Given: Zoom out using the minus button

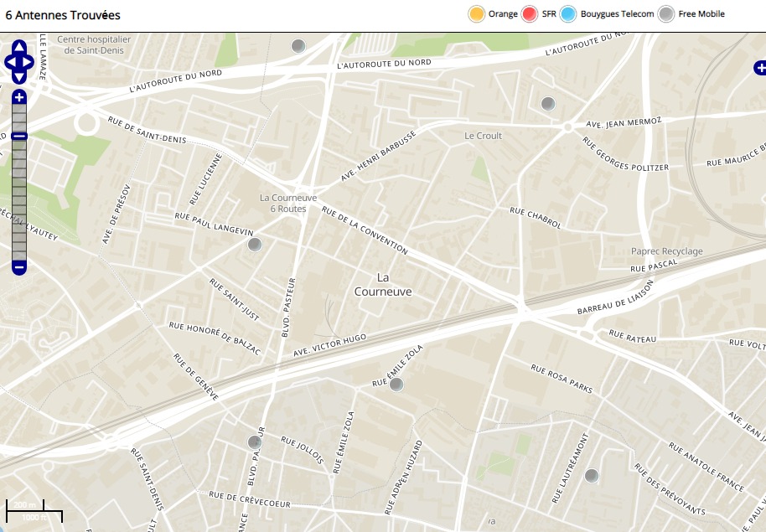Looking at the screenshot, I should pos(19,267).
